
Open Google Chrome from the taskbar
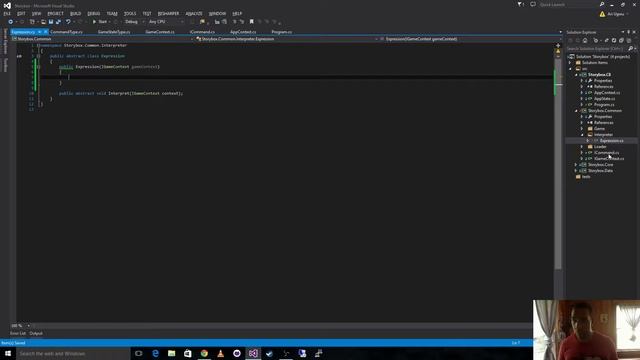204,353
